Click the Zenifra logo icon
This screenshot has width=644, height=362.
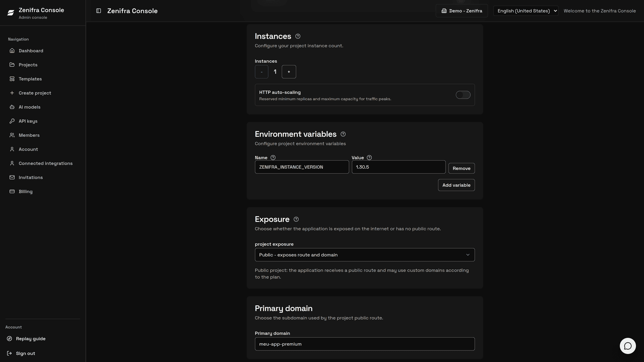click(x=11, y=13)
